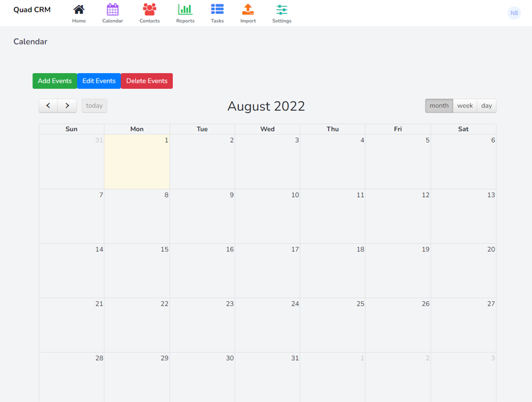Select day 2 in the calendar
This screenshot has width=532, height=402.
pos(202,162)
